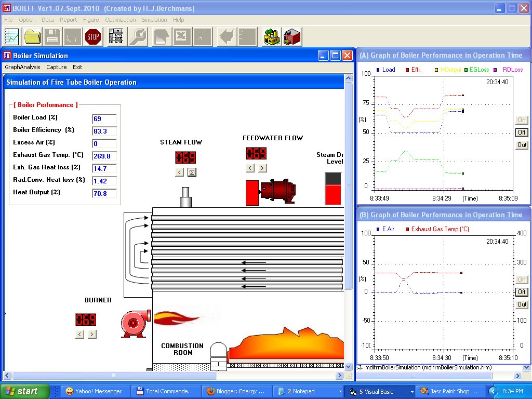Open the form selector dropdown at bottom right
Viewport: 532px width, 399px height.
coord(526,367)
